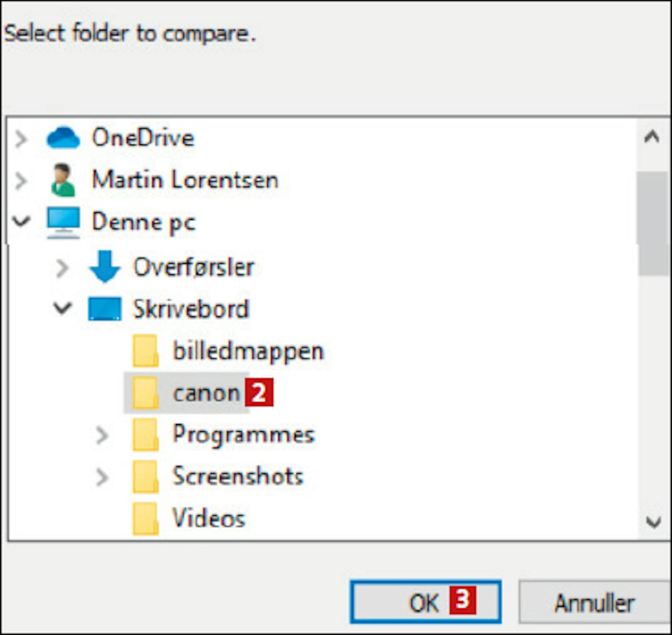The image size is (672, 635).
Task: Expand the Martin Lorentsen node
Action: coord(21,181)
